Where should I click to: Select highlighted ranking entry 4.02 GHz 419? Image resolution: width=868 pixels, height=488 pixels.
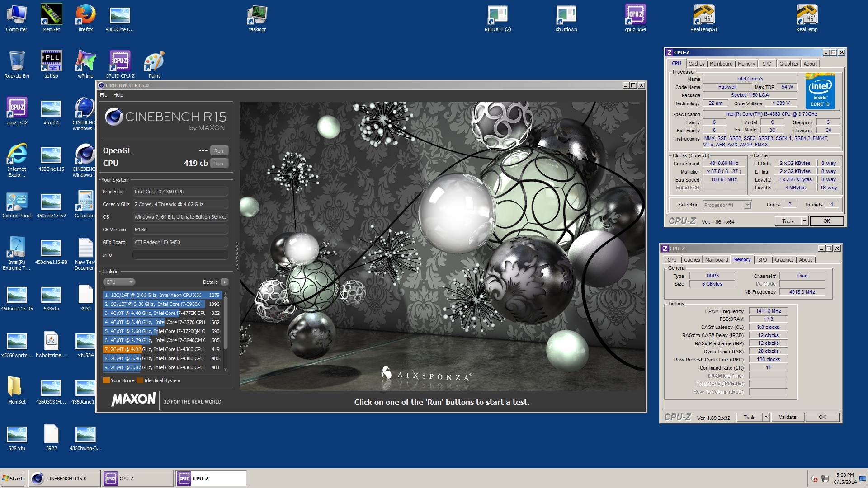pyautogui.click(x=162, y=349)
